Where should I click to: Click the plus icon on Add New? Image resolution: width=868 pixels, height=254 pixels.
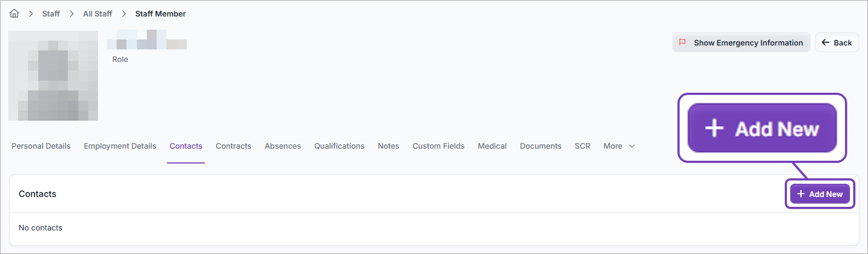pos(801,194)
